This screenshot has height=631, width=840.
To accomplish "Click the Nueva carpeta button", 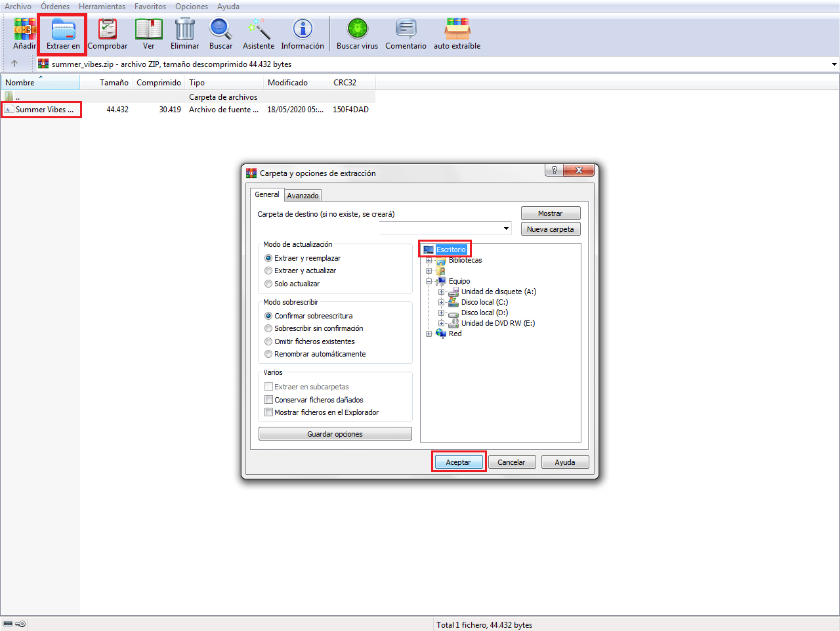I will click(551, 228).
